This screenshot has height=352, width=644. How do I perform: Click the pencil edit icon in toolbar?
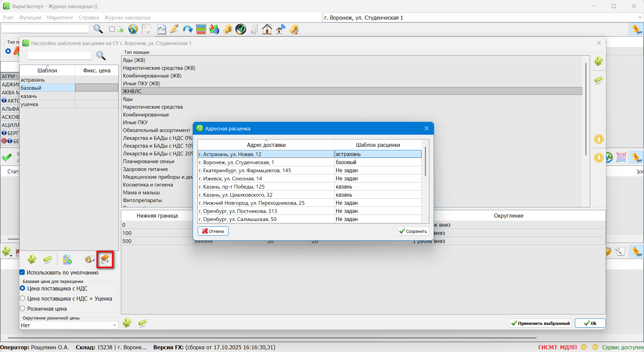(x=174, y=29)
